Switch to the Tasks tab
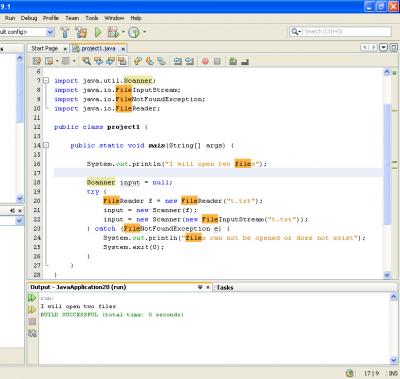 point(225,287)
